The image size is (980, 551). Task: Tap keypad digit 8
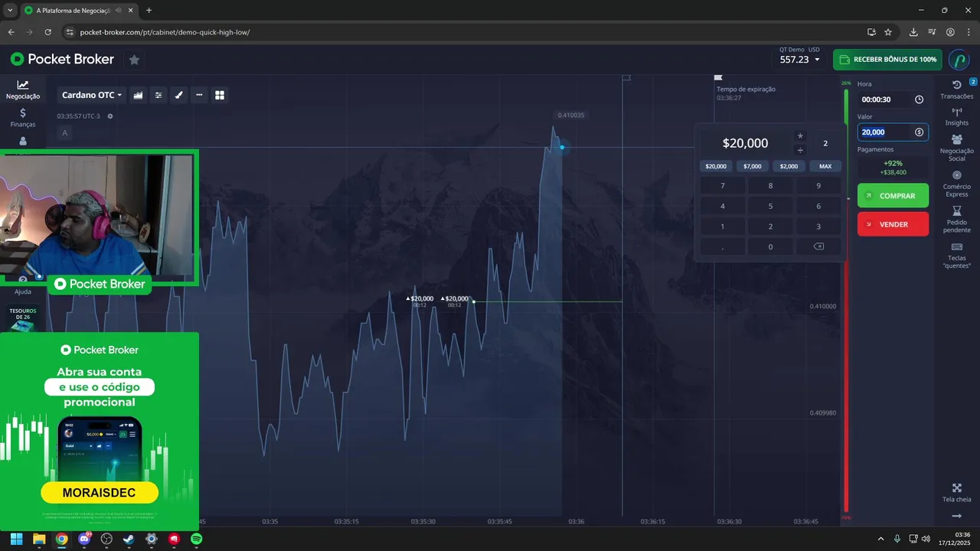770,186
